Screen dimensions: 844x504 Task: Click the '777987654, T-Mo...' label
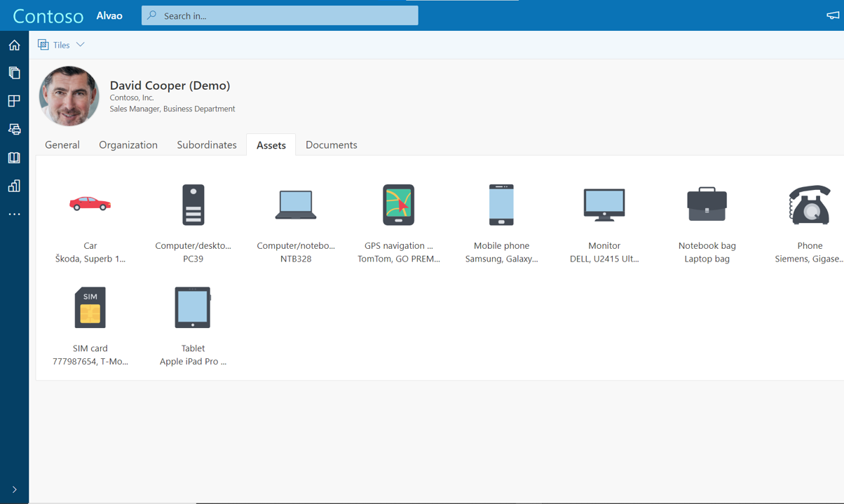pyautogui.click(x=90, y=362)
